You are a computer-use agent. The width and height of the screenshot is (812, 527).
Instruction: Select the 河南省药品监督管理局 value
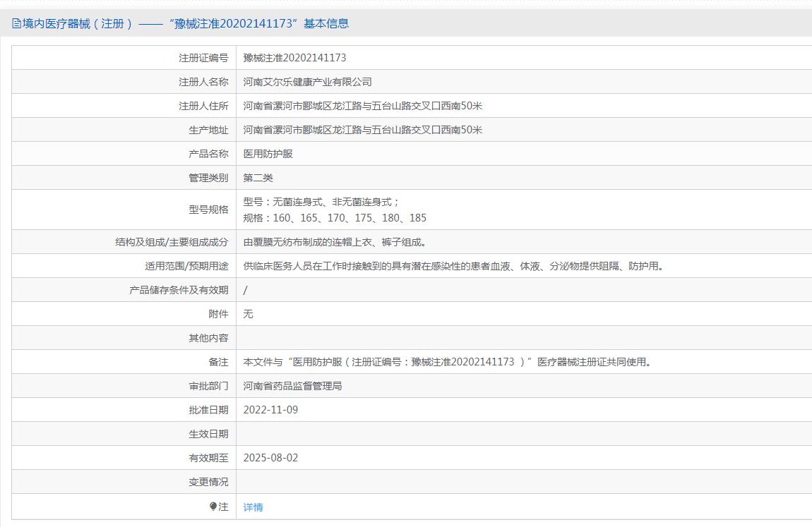(x=292, y=386)
